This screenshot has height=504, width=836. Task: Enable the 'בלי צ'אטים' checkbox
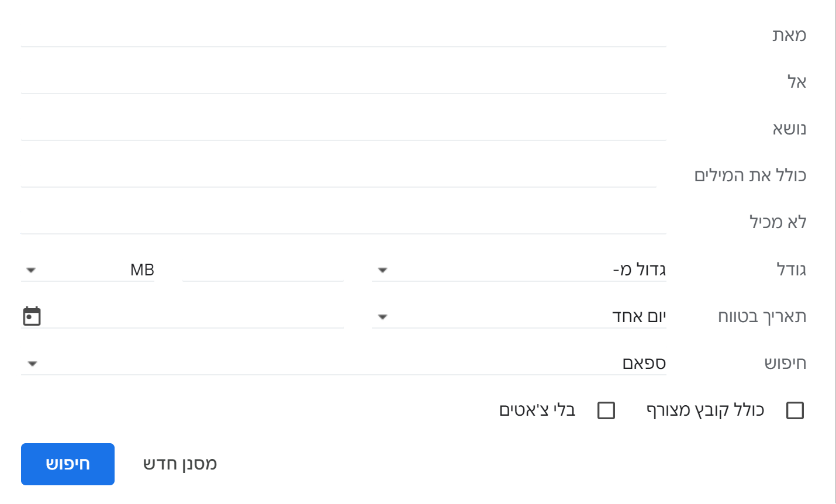coord(606,410)
